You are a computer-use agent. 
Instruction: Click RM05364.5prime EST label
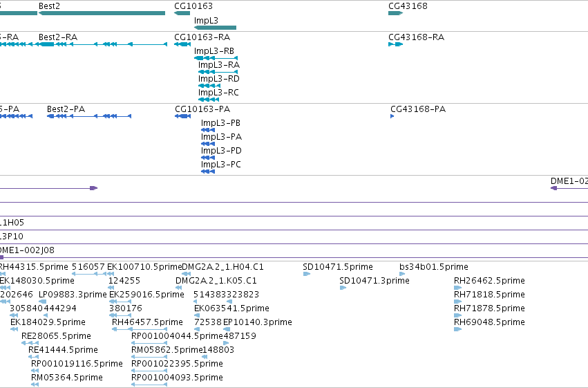click(x=67, y=378)
